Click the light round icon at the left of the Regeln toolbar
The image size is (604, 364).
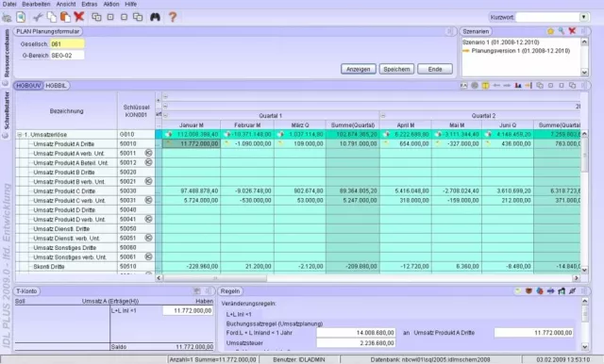[518, 291]
